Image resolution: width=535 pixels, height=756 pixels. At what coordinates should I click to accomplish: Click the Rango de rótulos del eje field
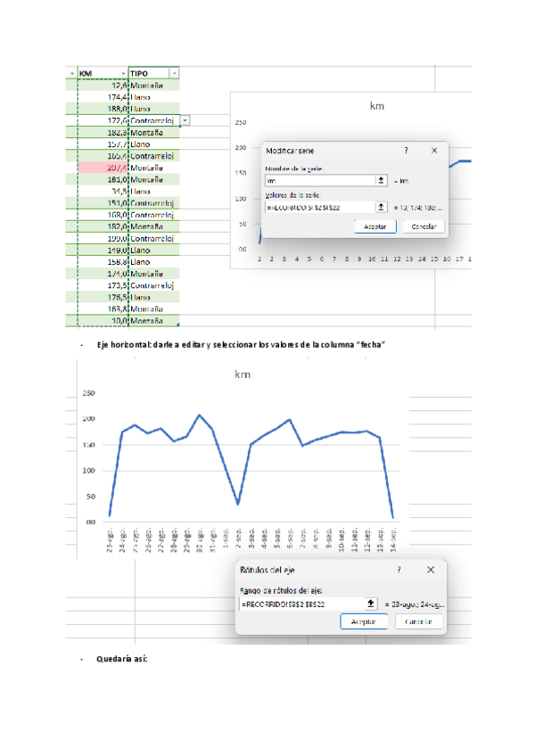301,604
